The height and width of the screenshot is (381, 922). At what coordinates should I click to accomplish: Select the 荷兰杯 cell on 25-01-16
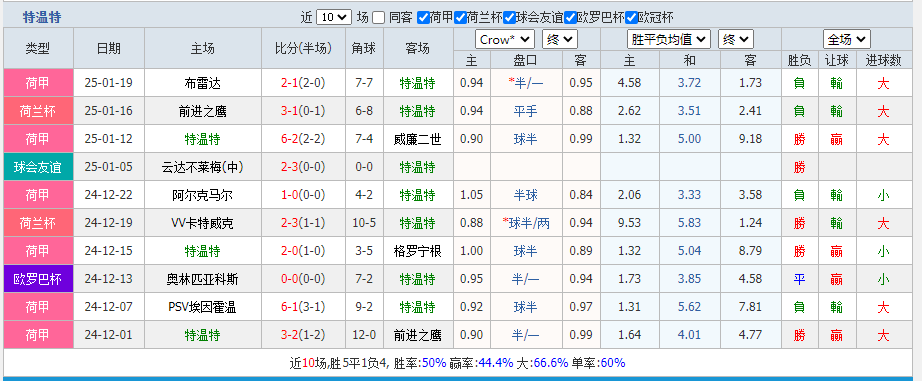tap(38, 111)
